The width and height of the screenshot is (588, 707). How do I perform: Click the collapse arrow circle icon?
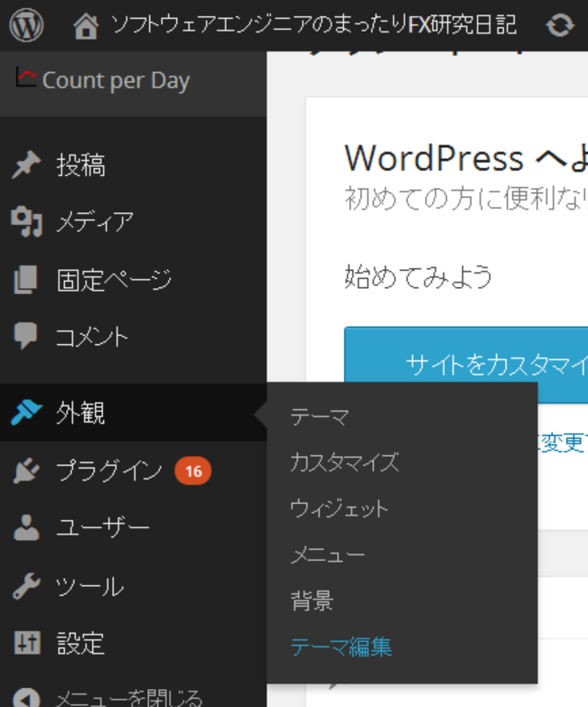tap(26, 697)
